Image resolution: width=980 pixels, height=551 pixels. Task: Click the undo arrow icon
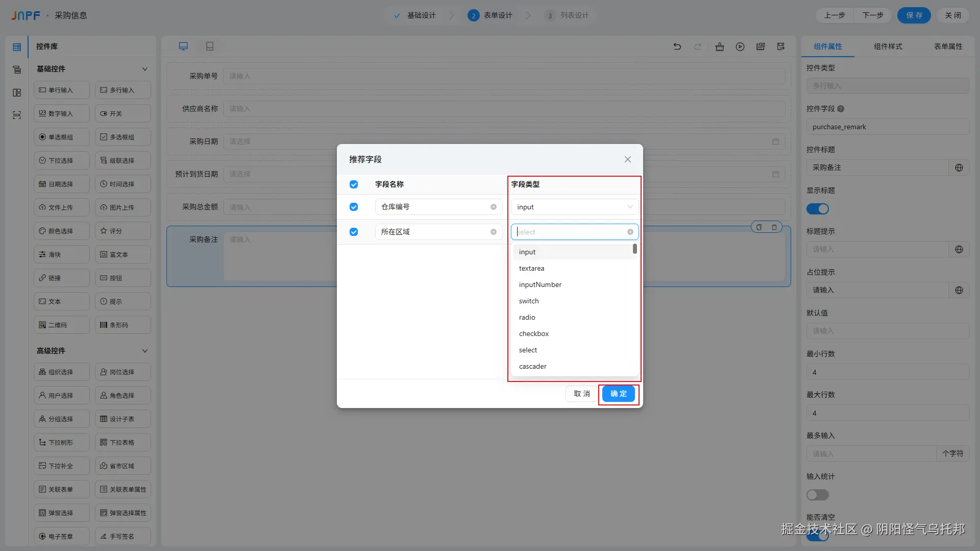pyautogui.click(x=677, y=46)
